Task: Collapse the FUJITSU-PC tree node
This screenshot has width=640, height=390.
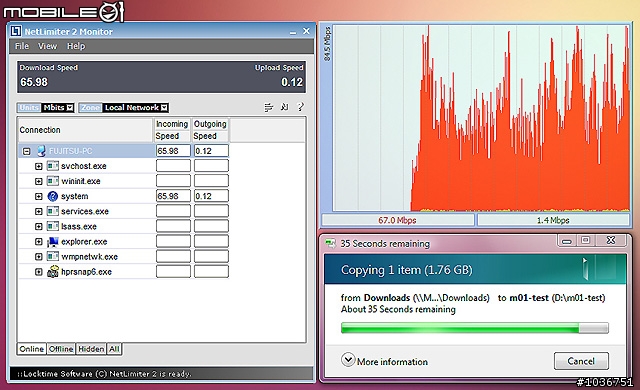Action: point(27,151)
